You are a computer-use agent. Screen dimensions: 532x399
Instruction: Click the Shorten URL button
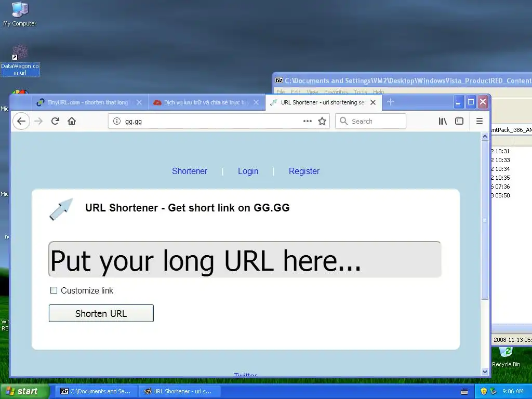click(101, 313)
